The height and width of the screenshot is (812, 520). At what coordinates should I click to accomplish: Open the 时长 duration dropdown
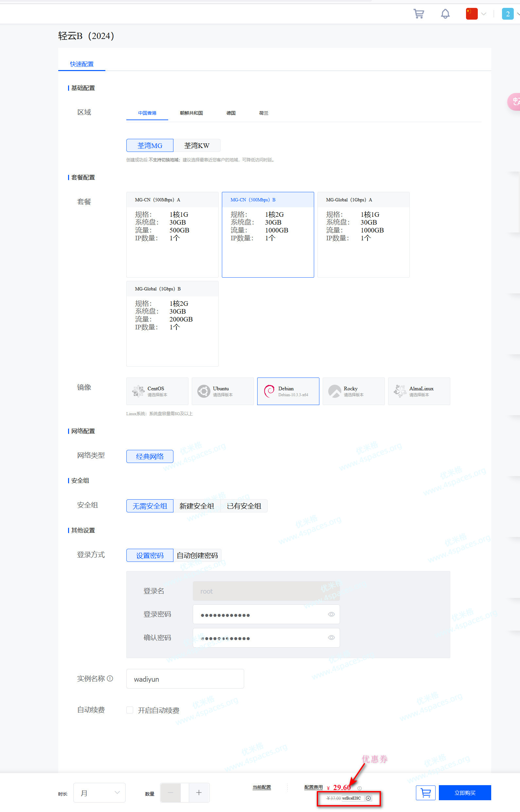coord(99,792)
